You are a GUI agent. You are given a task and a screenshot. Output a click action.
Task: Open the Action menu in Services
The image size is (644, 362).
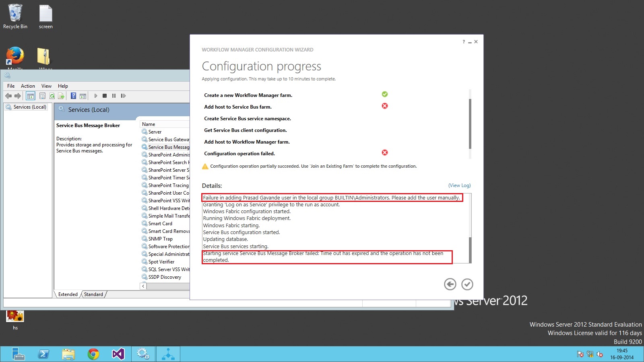(28, 86)
